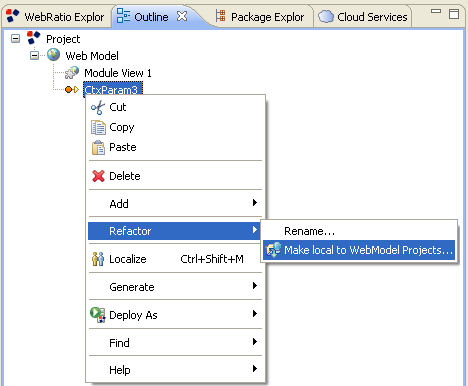Expand the Add submenu arrow

point(255,203)
